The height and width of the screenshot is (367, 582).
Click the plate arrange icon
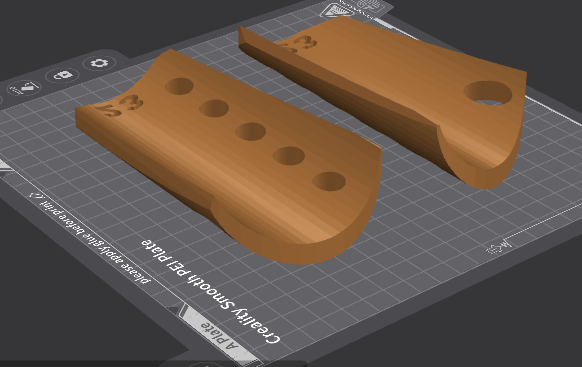[24, 89]
